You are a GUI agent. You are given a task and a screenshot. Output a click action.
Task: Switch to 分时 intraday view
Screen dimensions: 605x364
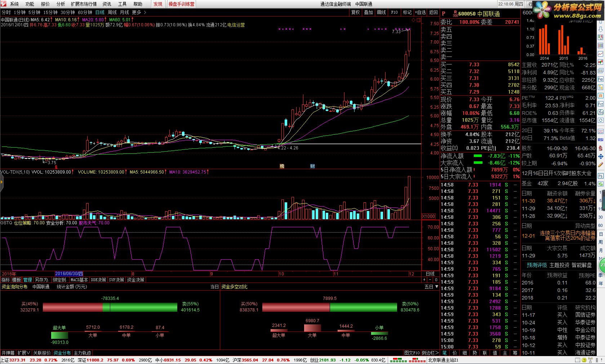pyautogui.click(x=6, y=12)
